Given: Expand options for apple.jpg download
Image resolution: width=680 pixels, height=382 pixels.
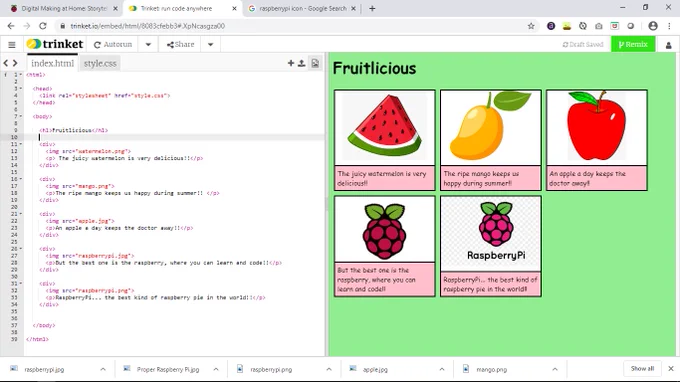Looking at the screenshot, I should point(441,369).
